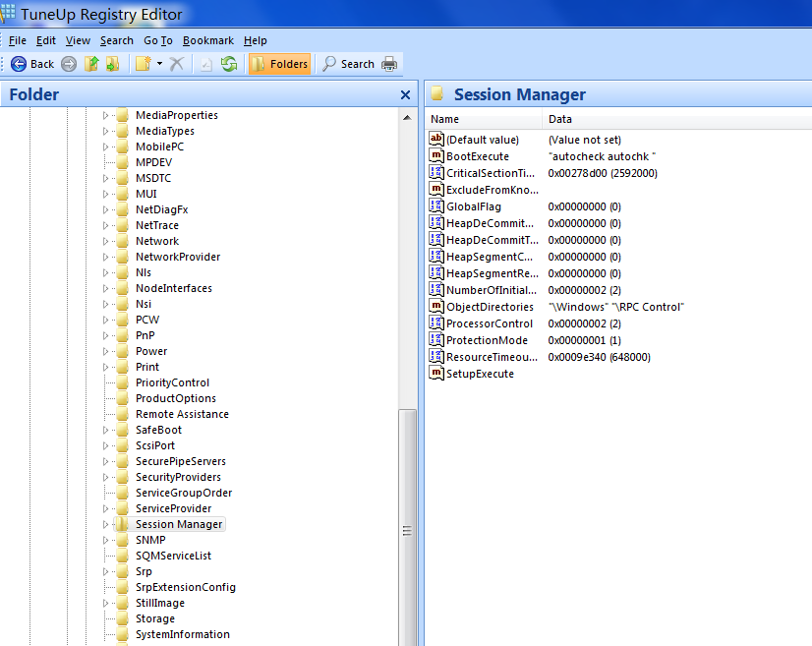Open the Edit menu
812x646 pixels.
pos(45,40)
